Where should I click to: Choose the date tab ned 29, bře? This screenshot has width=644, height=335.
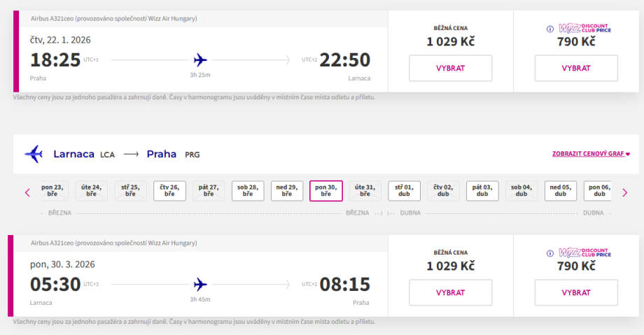point(287,191)
